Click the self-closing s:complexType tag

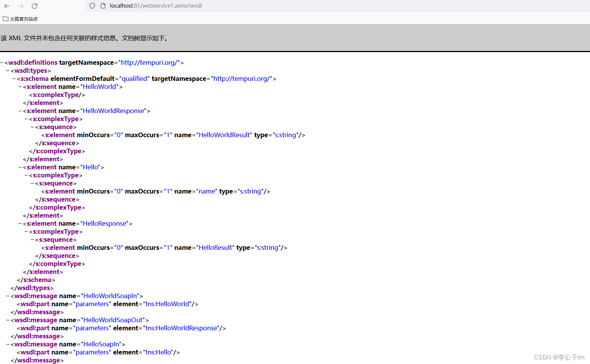(57, 95)
